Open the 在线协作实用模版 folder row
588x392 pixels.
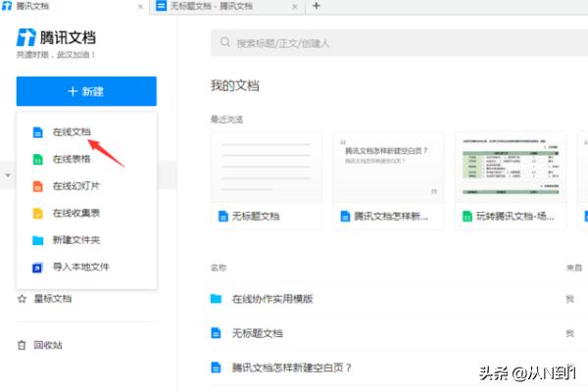pos(399,299)
